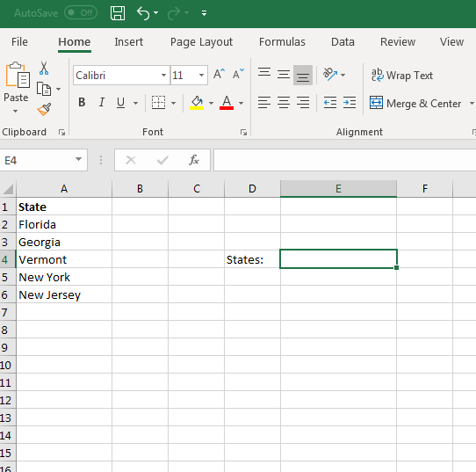Select cell A5 containing New York
Viewport: 476px width, 472px height.
click(64, 277)
